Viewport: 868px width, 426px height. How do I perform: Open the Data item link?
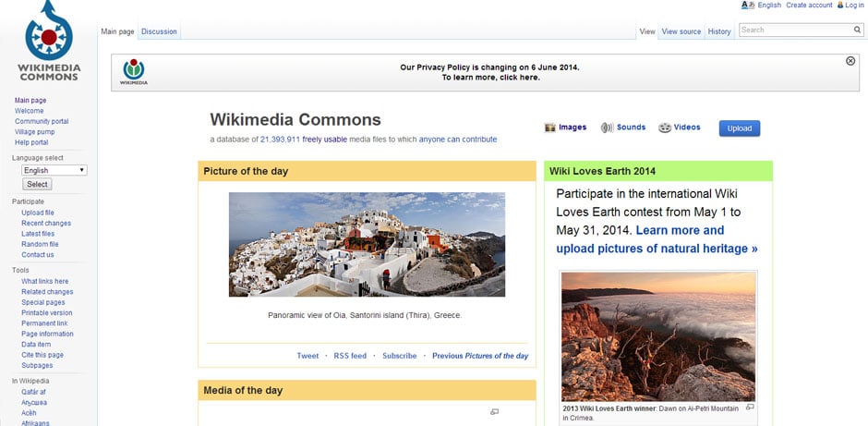pyautogui.click(x=36, y=345)
